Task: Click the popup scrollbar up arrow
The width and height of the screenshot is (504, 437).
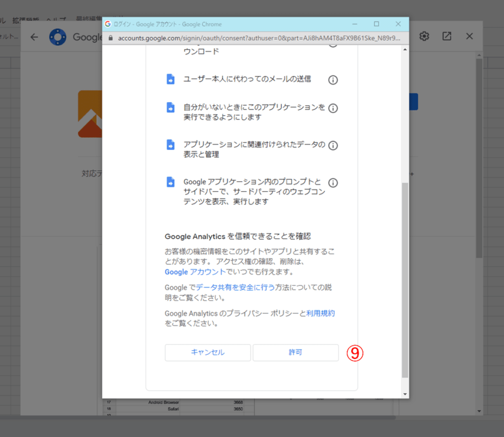Action: pos(405,50)
